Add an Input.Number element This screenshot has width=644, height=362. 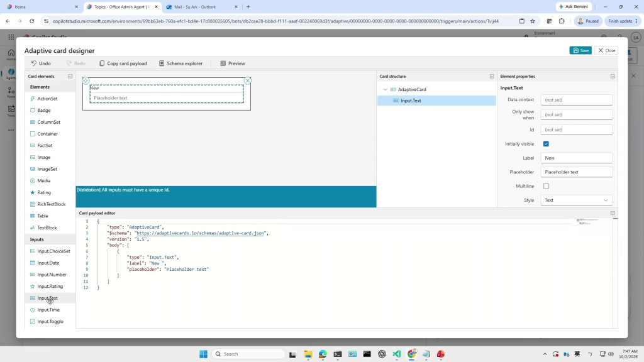click(x=52, y=275)
